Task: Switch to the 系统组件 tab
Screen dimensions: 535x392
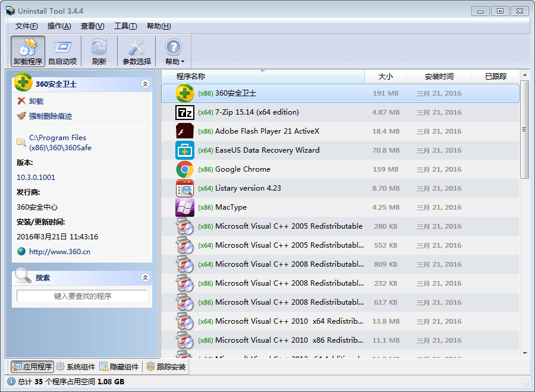Action: [76, 367]
